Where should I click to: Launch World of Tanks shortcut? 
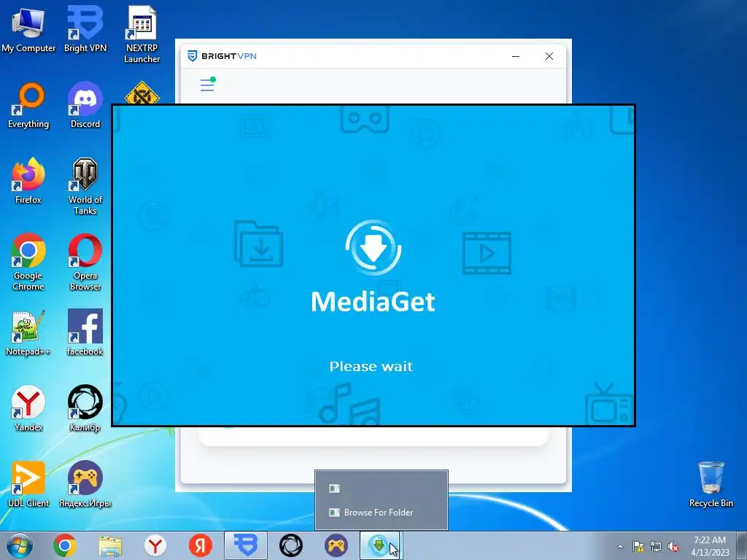(85, 187)
